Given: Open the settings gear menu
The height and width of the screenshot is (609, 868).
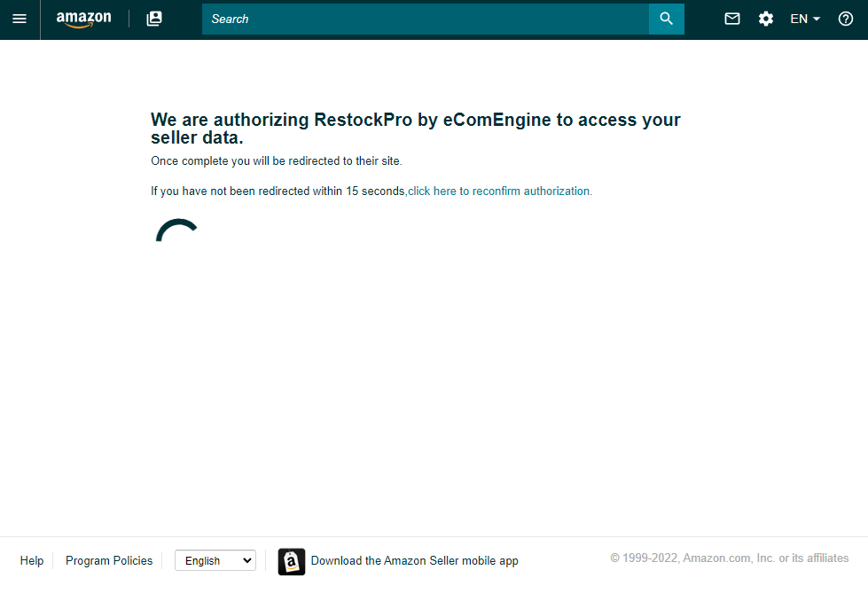Looking at the screenshot, I should click(766, 19).
